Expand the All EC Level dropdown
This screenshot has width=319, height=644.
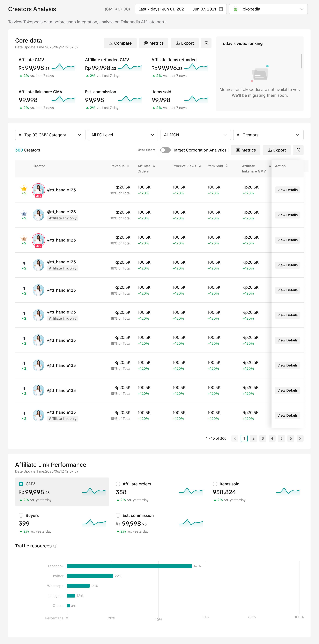point(123,135)
